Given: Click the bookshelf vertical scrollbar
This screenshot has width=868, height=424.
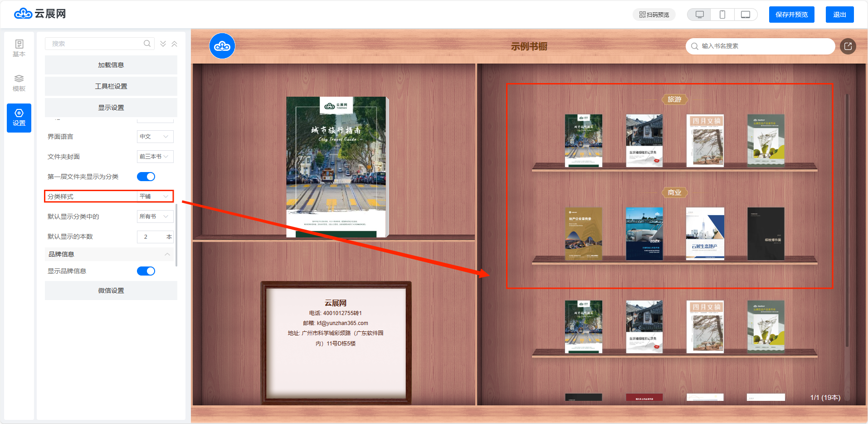Looking at the screenshot, I should [x=847, y=218].
